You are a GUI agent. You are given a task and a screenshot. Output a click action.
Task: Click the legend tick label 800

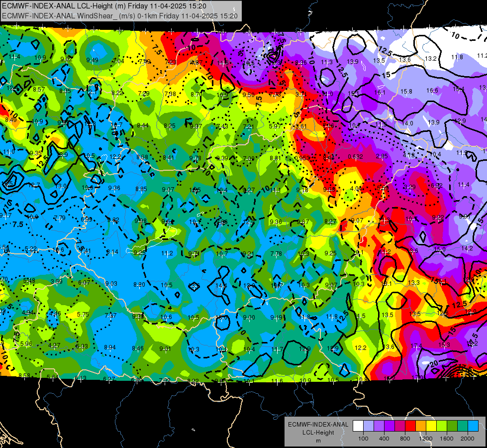(x=405, y=439)
